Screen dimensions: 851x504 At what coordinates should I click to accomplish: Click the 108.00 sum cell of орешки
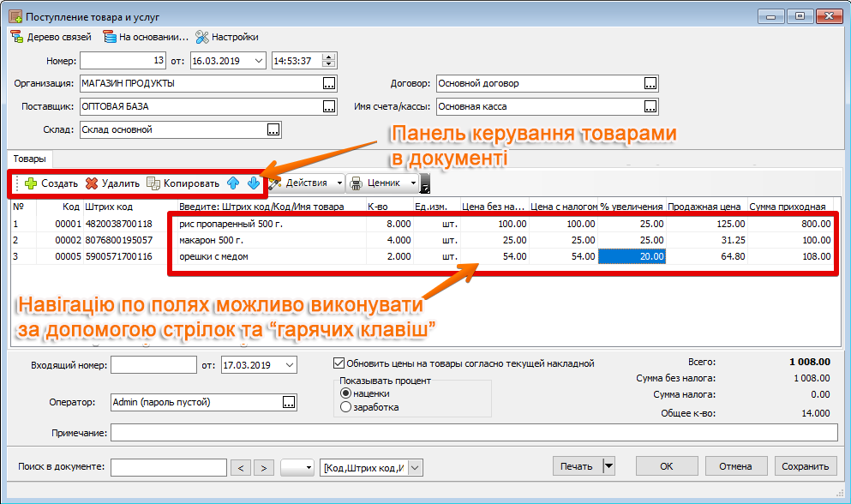[x=791, y=256]
